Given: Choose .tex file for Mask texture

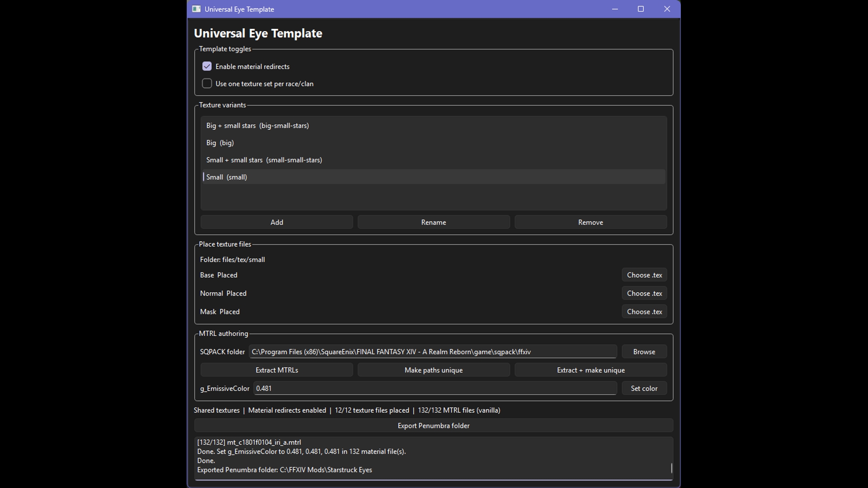Looking at the screenshot, I should pyautogui.click(x=644, y=312).
